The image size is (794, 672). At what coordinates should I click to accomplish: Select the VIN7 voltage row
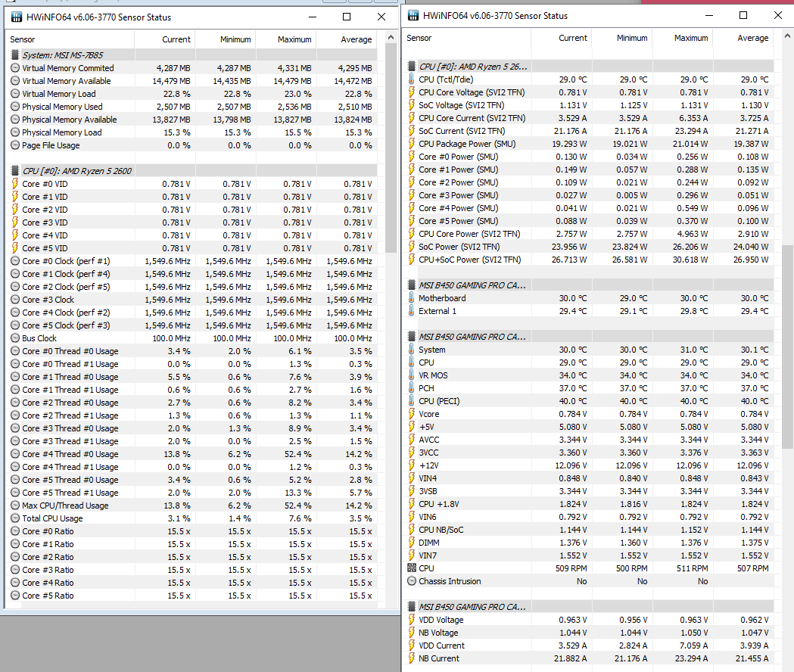click(x=588, y=555)
